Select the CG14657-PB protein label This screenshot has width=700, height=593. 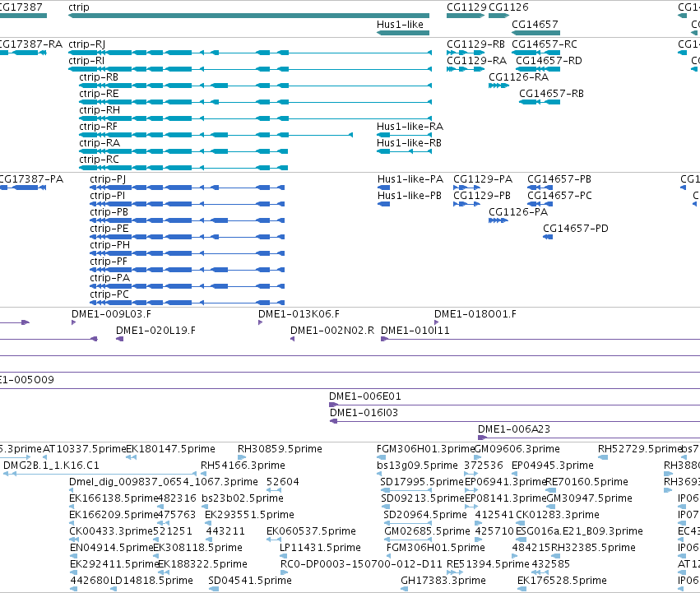559,179
